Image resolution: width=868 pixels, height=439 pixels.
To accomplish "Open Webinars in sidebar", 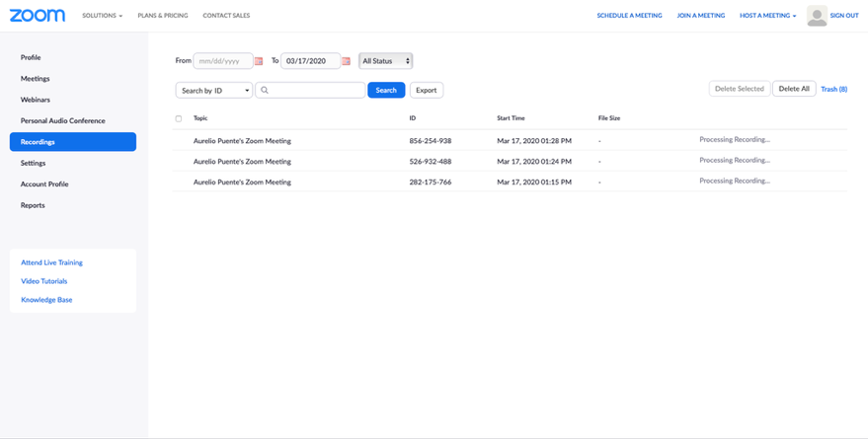I will coord(36,100).
